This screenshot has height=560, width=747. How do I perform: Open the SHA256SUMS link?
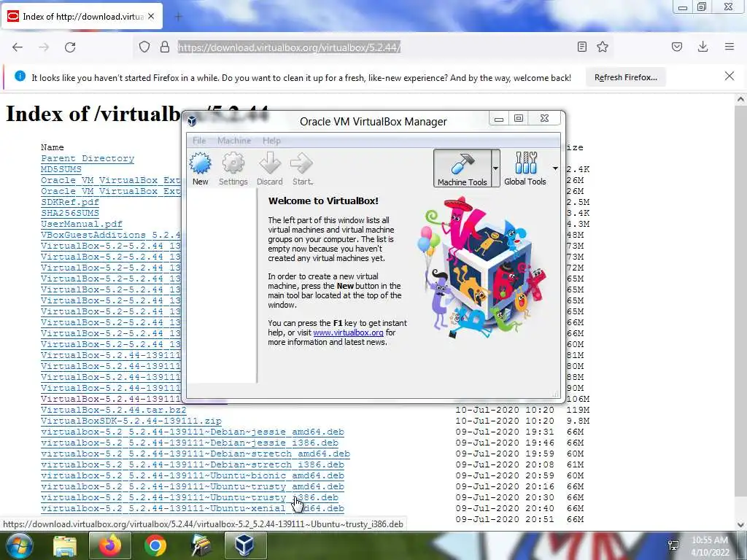pyautogui.click(x=70, y=214)
